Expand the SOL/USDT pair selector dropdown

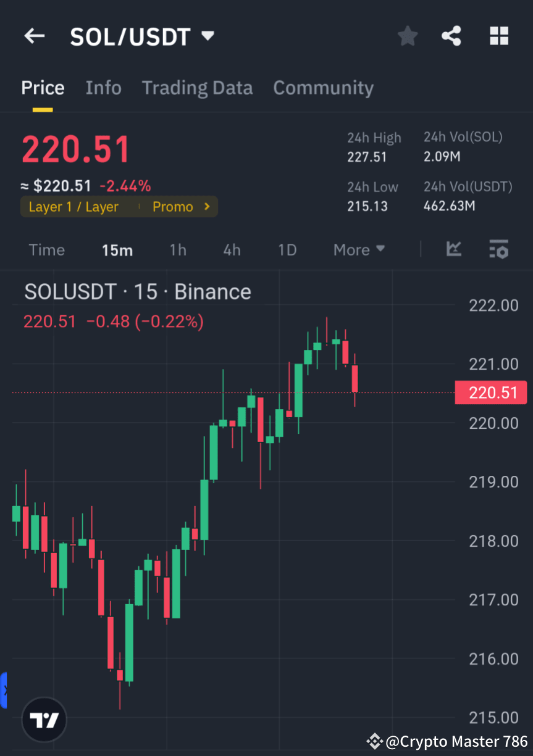208,36
